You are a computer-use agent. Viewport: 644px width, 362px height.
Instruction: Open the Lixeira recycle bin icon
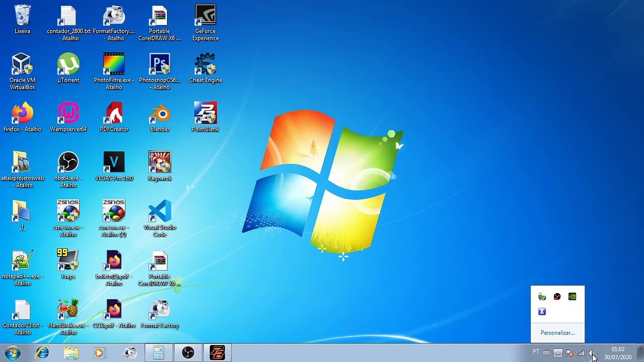(x=22, y=20)
